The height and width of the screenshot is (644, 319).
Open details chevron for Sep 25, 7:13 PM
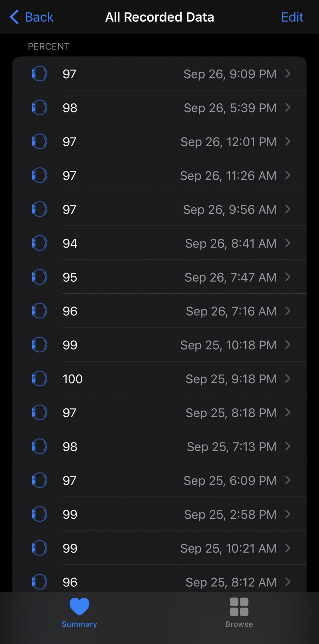[x=288, y=446]
